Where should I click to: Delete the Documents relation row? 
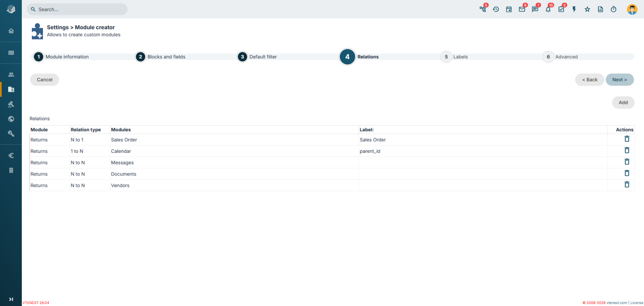pos(627,173)
